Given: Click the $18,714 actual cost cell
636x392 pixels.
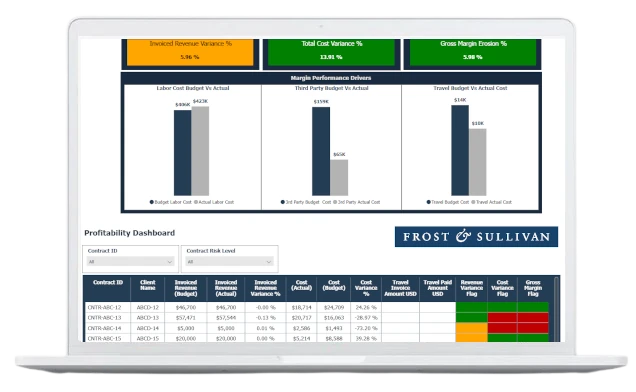Looking at the screenshot, I should point(301,308).
